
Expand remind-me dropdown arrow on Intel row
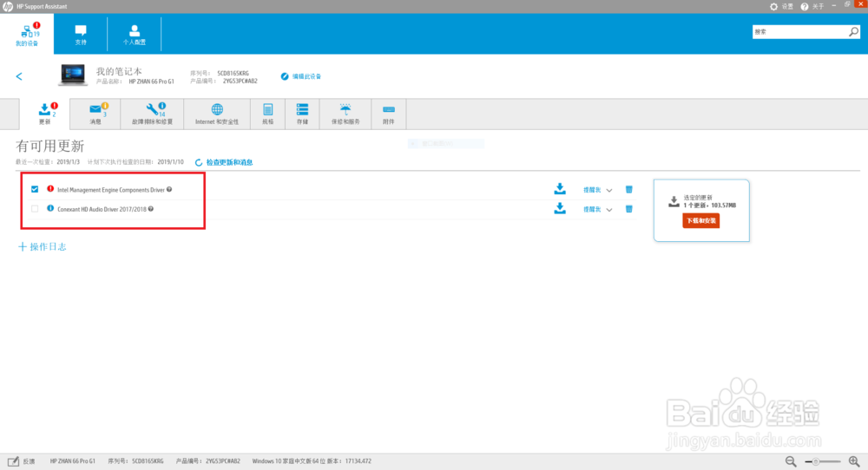click(609, 190)
